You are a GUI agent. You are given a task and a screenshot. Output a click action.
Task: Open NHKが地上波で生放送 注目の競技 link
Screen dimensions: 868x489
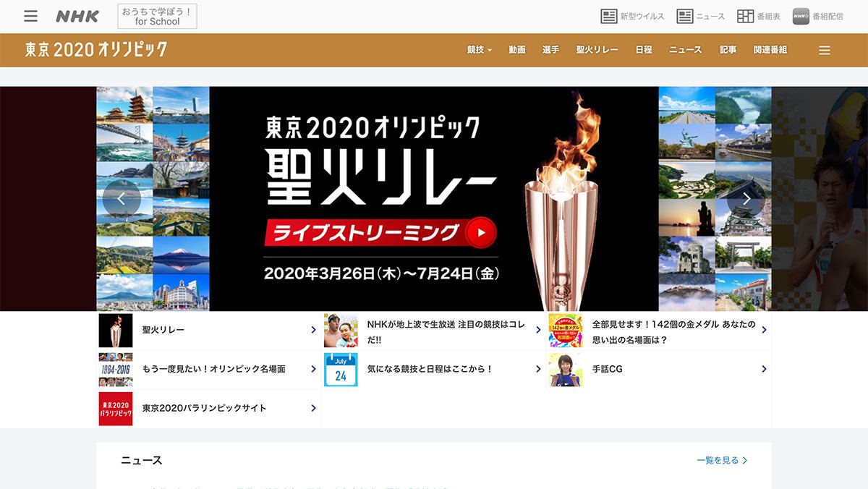(446, 331)
